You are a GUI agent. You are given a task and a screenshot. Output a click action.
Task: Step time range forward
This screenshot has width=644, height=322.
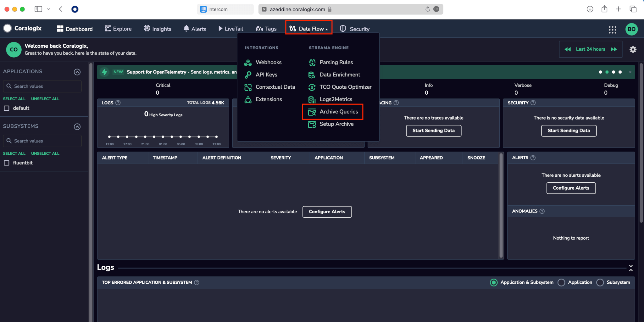point(614,49)
